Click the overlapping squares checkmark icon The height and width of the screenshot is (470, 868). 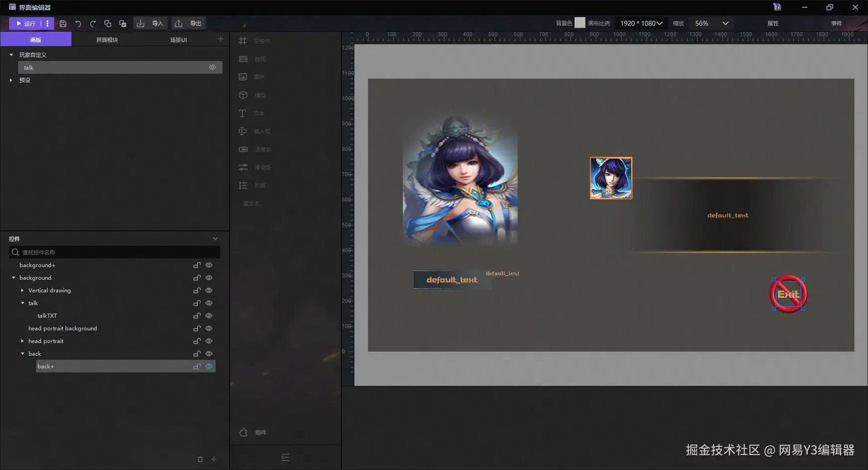click(x=123, y=23)
